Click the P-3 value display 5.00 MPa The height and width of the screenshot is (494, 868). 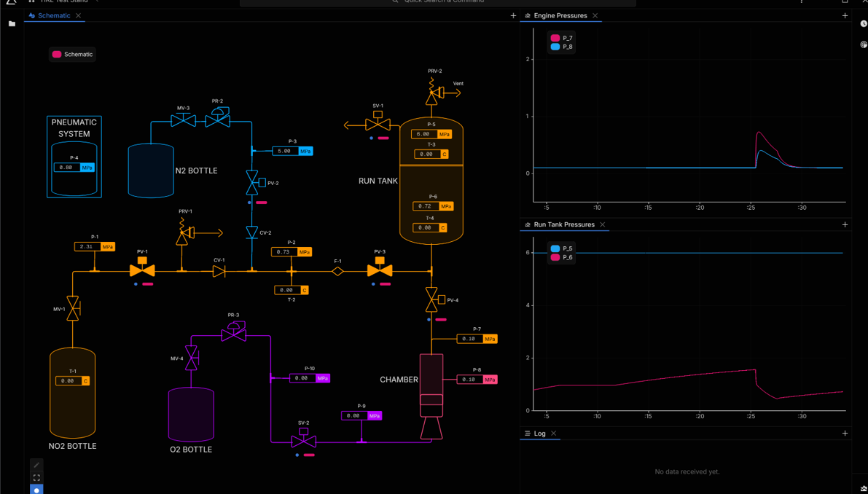[x=292, y=151]
